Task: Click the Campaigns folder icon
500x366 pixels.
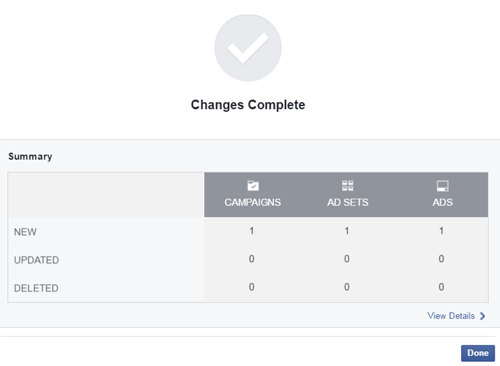Action: (x=253, y=185)
